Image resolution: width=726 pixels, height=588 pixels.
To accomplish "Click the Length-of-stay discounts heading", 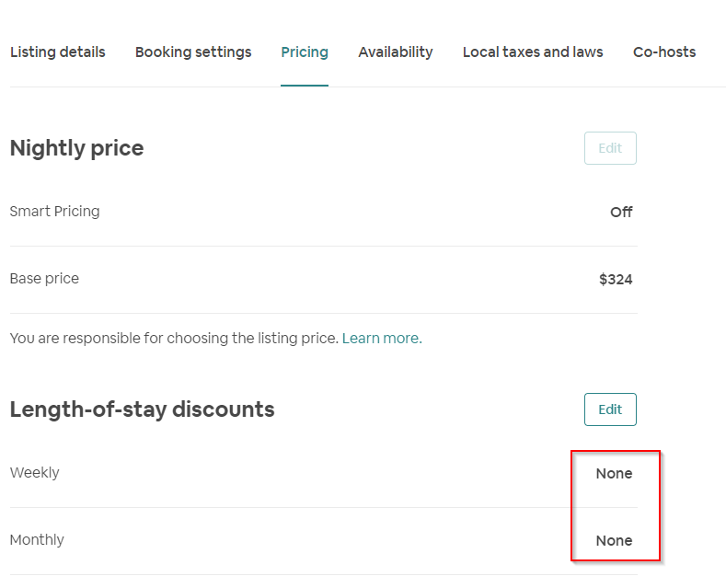I will pos(142,409).
